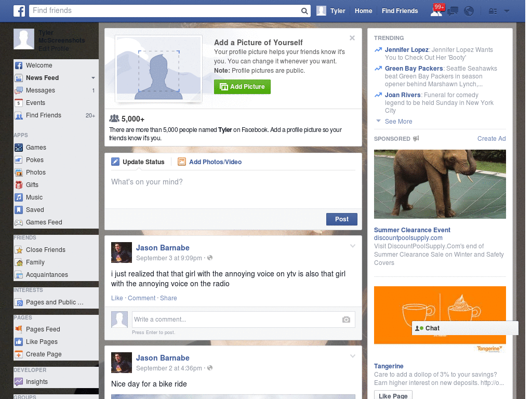
Task: Open the Acquaintances list icon
Action: coord(19,275)
